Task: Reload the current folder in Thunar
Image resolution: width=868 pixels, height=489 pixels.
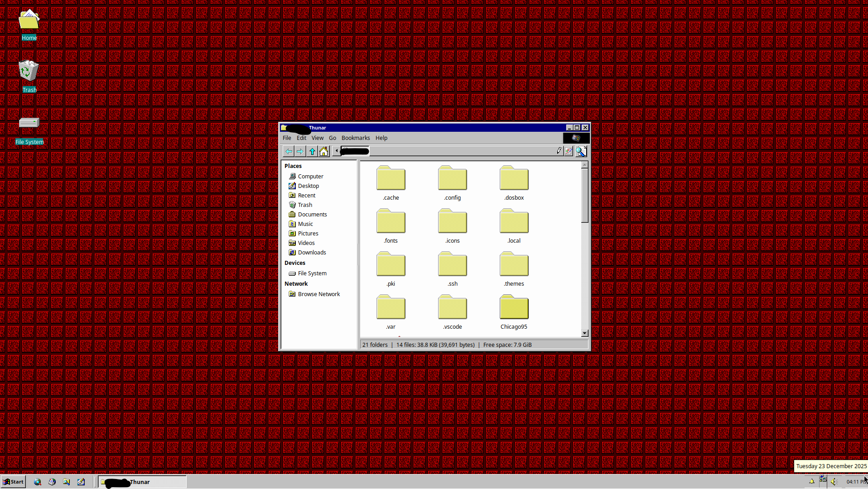Action: 569,151
